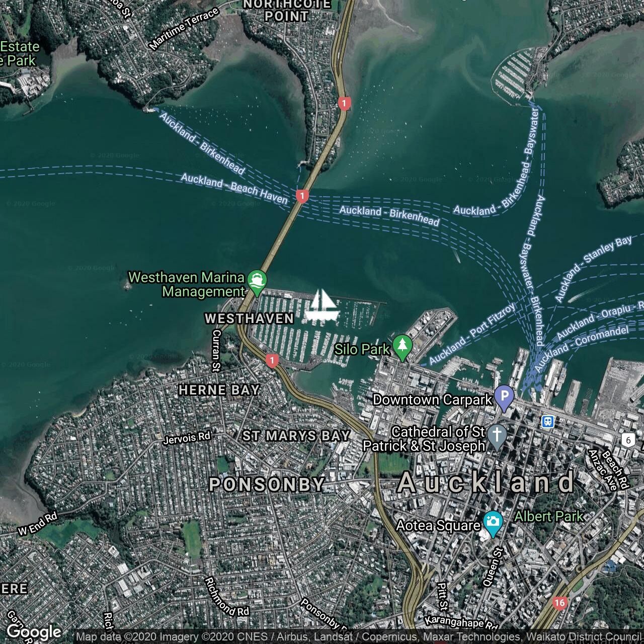Click the Map data copyright text
Screen dimensions: 644x644
click(359, 637)
